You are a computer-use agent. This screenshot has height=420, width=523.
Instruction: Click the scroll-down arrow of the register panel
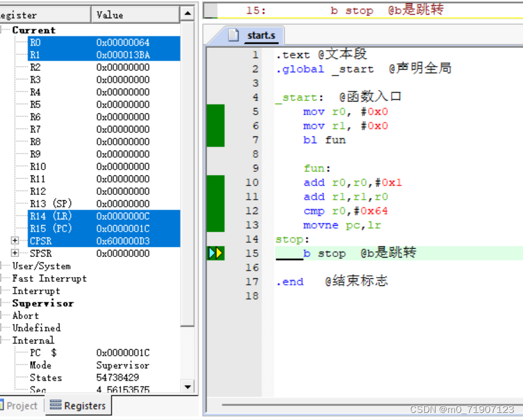(187, 386)
